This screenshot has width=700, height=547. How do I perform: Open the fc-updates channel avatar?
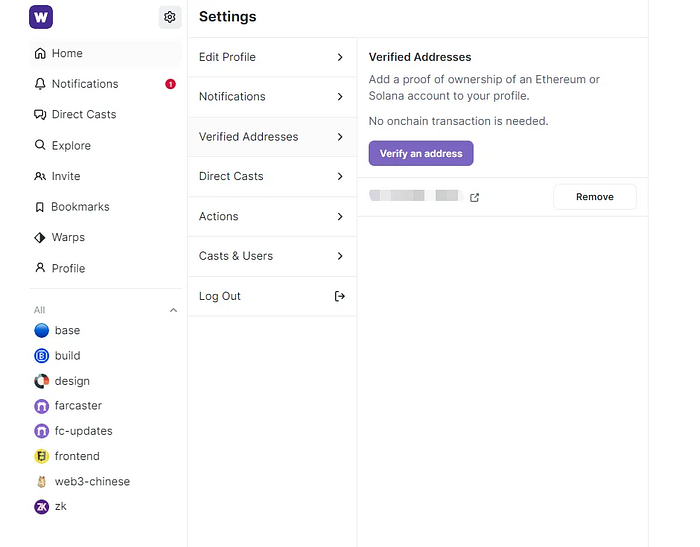tap(42, 431)
